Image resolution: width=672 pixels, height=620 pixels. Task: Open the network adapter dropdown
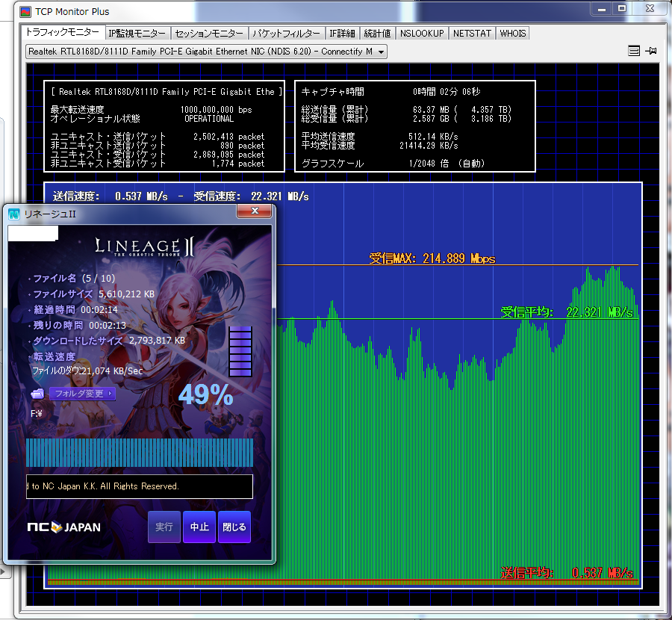coord(381,52)
